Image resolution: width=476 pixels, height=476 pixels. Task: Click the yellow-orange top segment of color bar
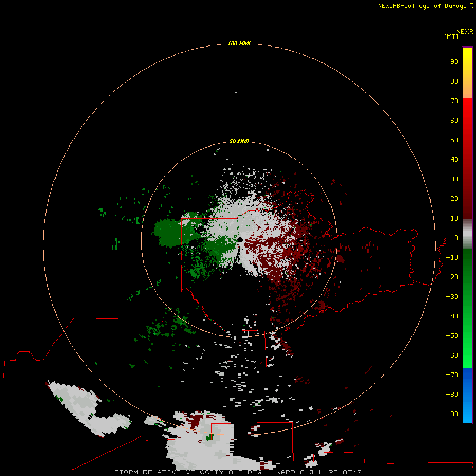tap(467, 73)
